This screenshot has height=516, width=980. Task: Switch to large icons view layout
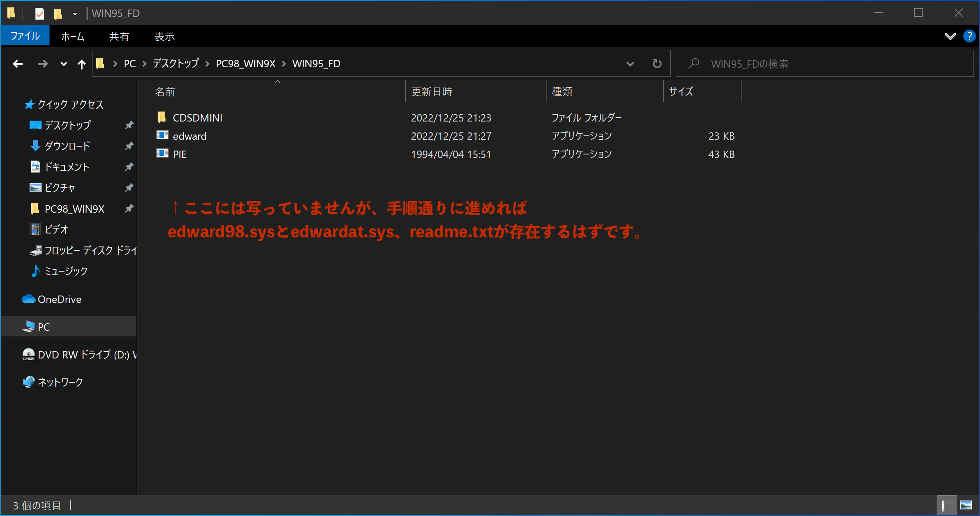click(966, 505)
